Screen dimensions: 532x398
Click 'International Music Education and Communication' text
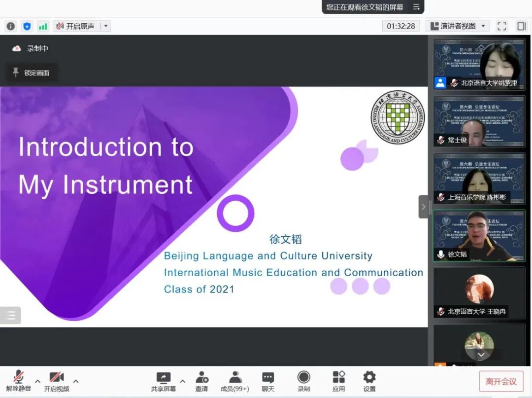(x=294, y=272)
